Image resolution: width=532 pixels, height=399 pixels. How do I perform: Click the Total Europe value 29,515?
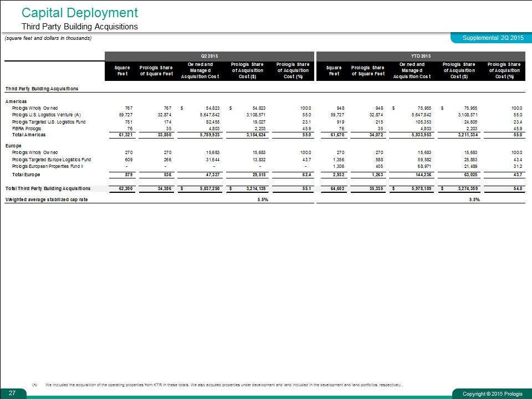tap(259, 175)
